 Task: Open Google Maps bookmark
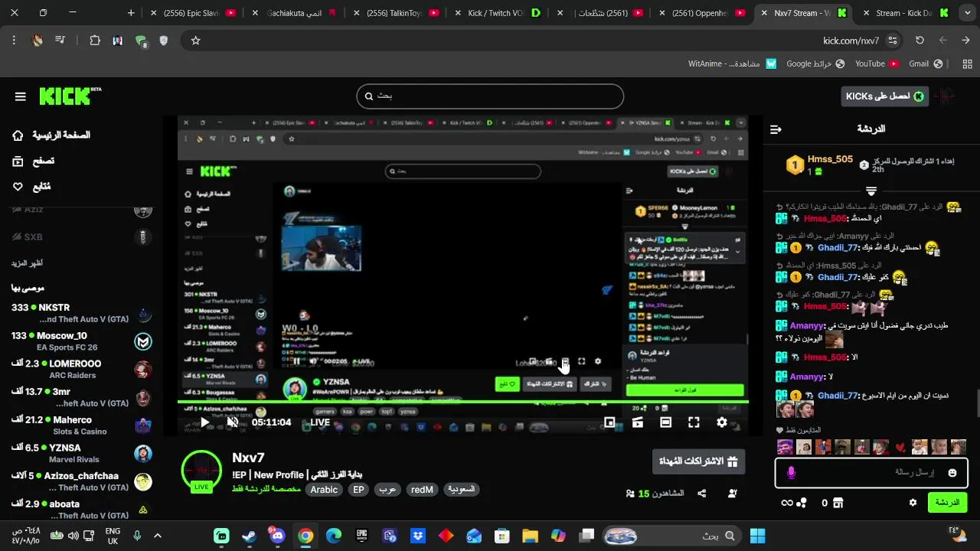[x=815, y=64]
